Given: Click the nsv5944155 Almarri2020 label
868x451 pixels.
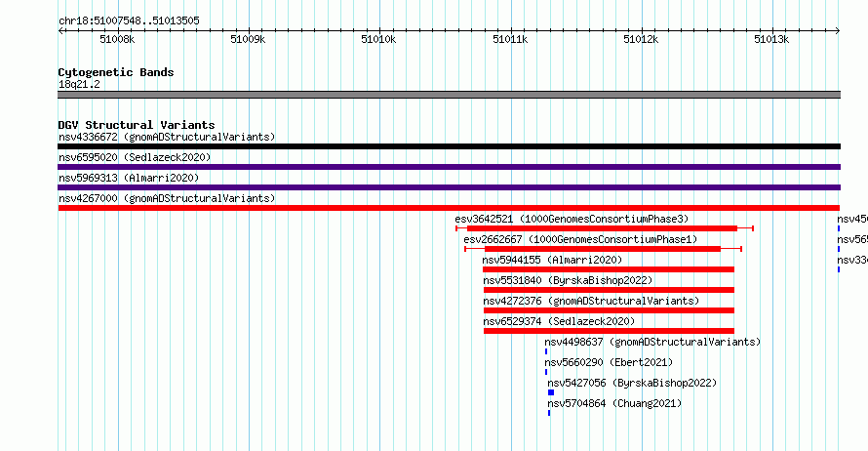Looking at the screenshot, I should 552,260.
